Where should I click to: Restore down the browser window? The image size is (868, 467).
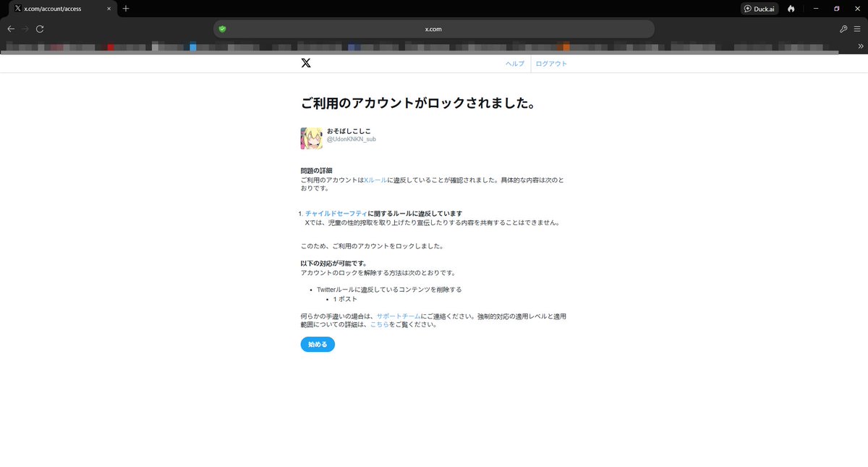pyautogui.click(x=837, y=9)
